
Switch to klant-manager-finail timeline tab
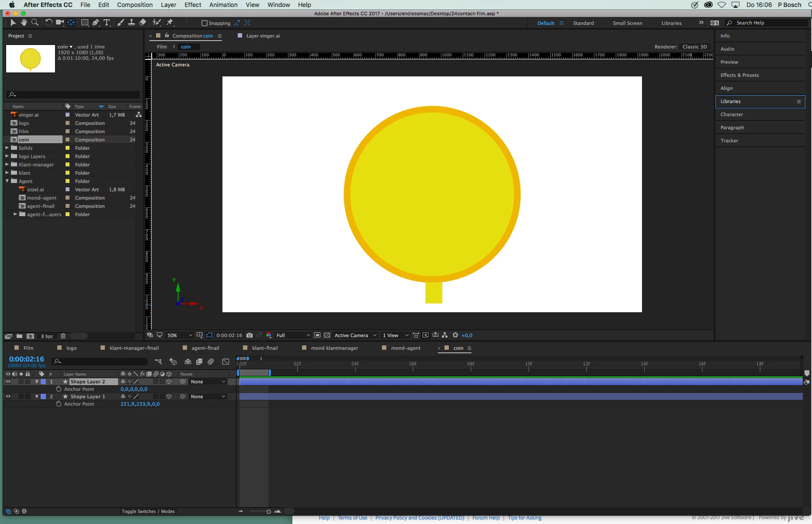[x=134, y=348]
